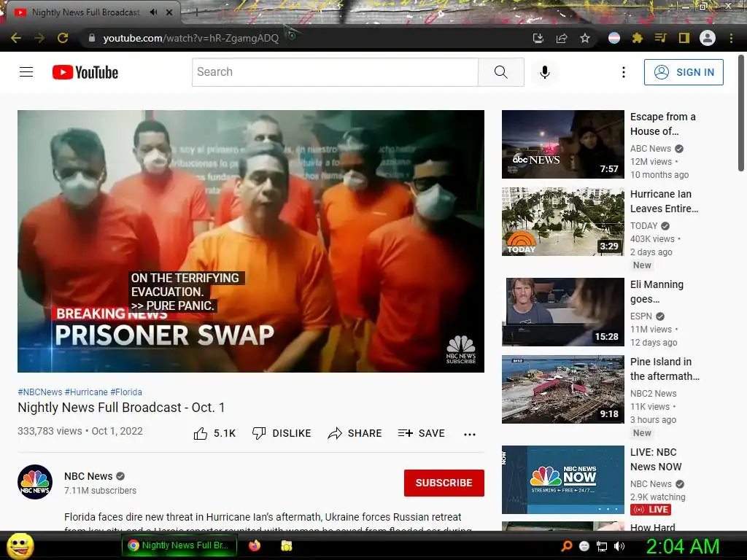Open 'Hurricane Ian Leaves Entire...' title
Screen dimensions: 747x560
tap(664, 201)
